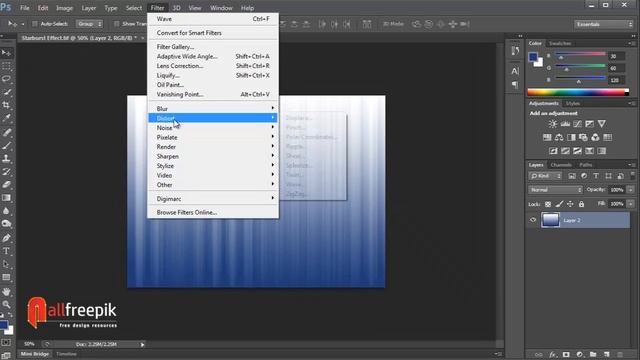The height and width of the screenshot is (360, 640).
Task: Select the Gradient tool
Action: (6, 198)
